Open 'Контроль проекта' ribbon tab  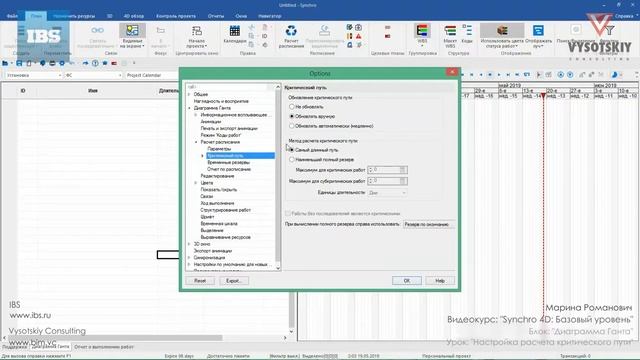176,16
